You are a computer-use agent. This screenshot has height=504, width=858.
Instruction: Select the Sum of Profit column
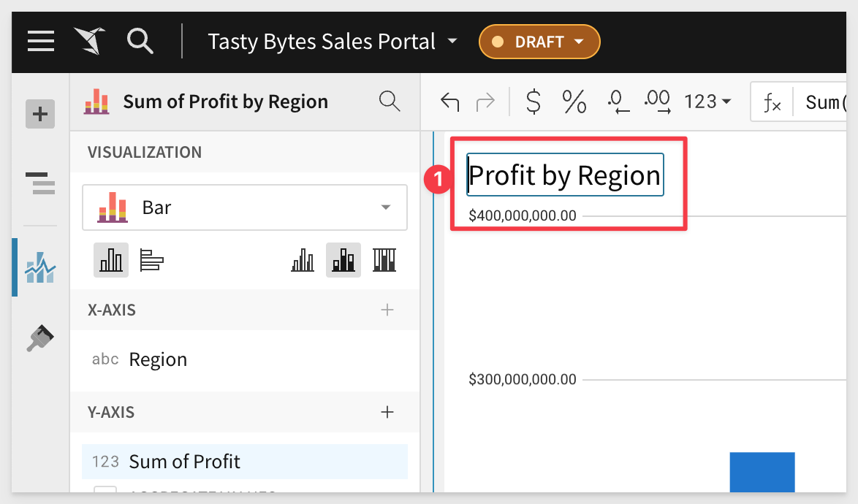[185, 462]
